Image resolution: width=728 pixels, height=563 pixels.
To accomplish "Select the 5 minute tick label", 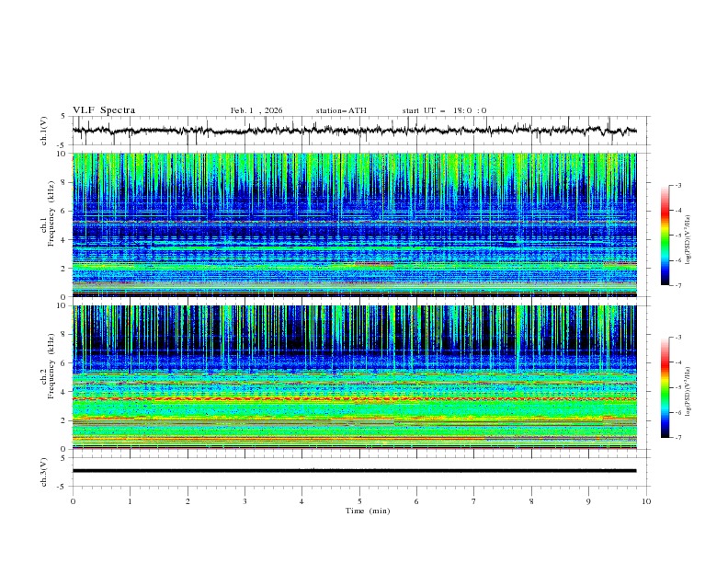I will (x=359, y=501).
